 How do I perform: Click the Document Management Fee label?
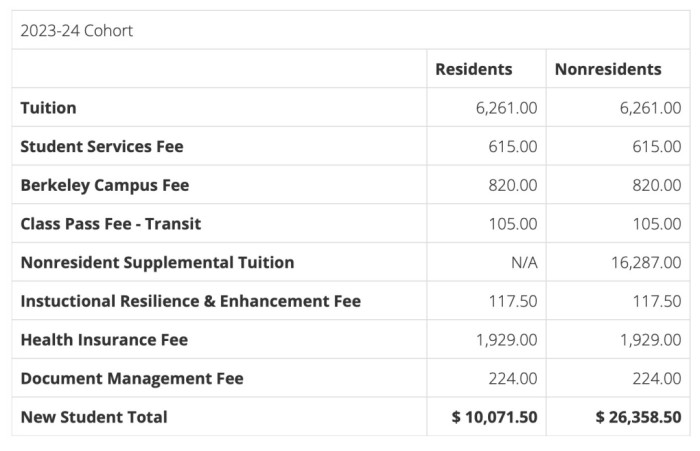[x=131, y=378]
